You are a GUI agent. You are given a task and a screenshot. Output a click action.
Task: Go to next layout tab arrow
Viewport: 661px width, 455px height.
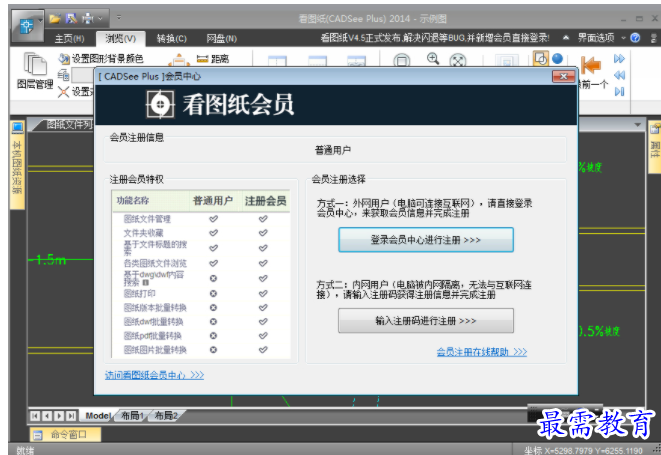pyautogui.click(x=59, y=416)
